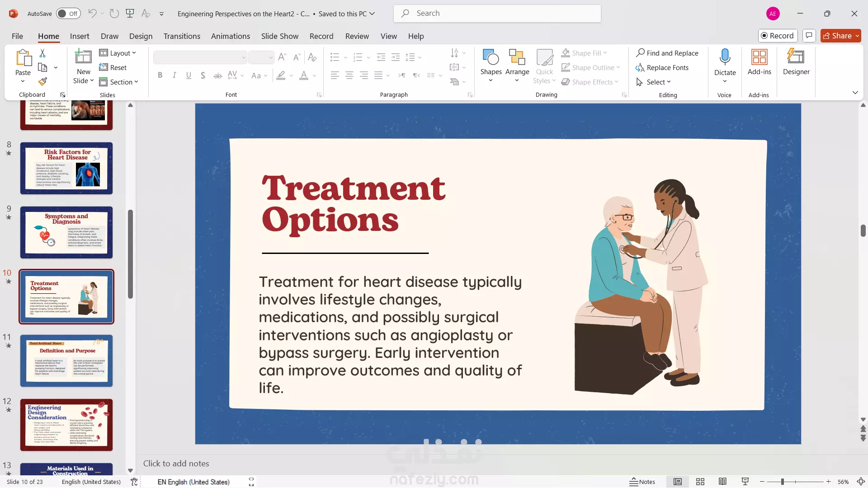This screenshot has height=488, width=868.
Task: Click the Record button at top right
Action: tap(778, 36)
